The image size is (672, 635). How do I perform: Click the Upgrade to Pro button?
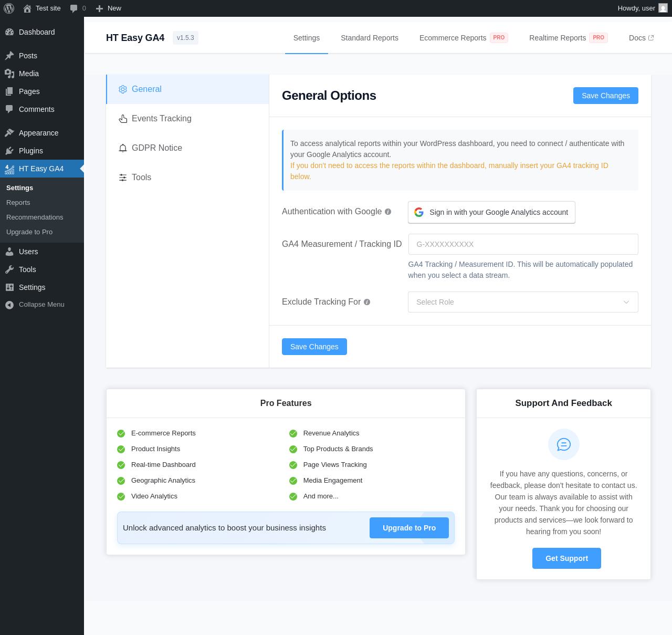coord(409,528)
